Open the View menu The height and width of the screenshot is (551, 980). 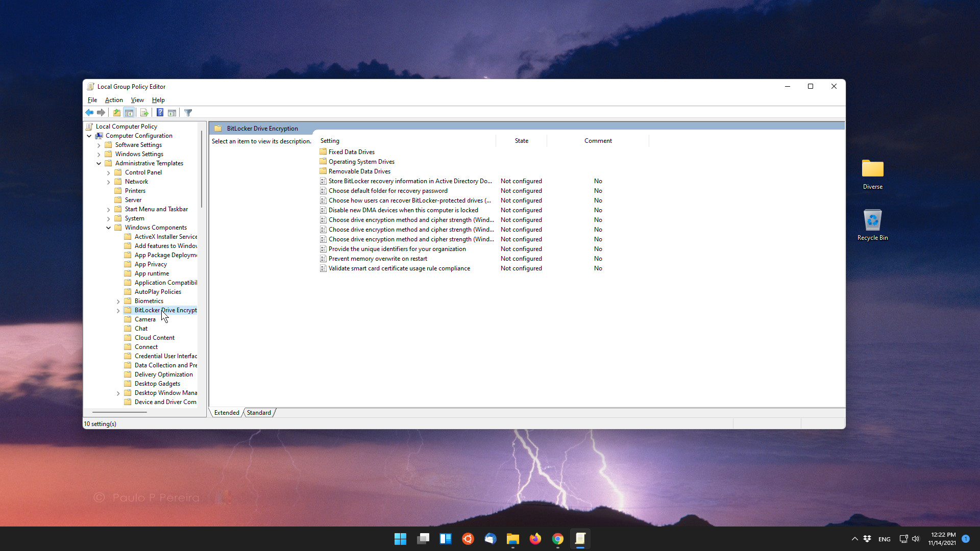(x=137, y=100)
